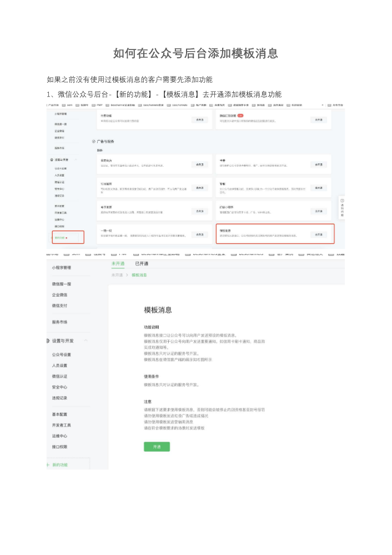Click the 广告与服务 section icon

point(93,142)
